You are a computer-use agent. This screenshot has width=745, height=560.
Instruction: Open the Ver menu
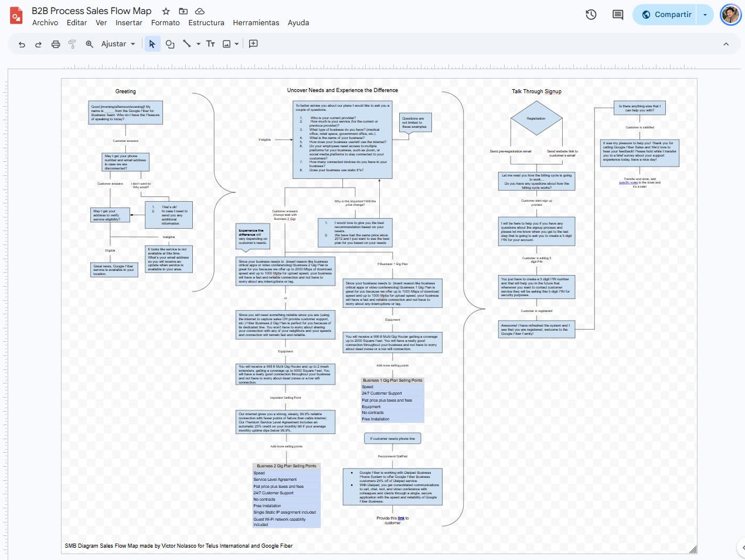pyautogui.click(x=101, y=23)
